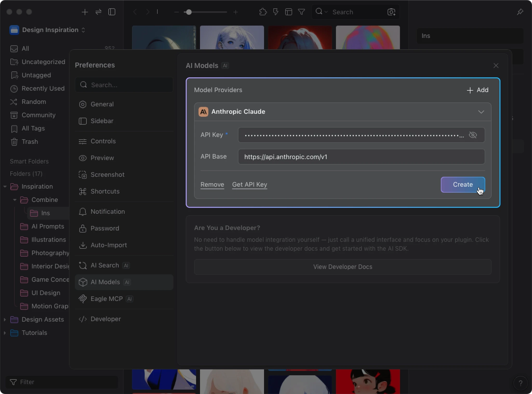Screen dimensions: 532x394
Task: Click the filter funnel toolbar icon
Action: (301, 12)
